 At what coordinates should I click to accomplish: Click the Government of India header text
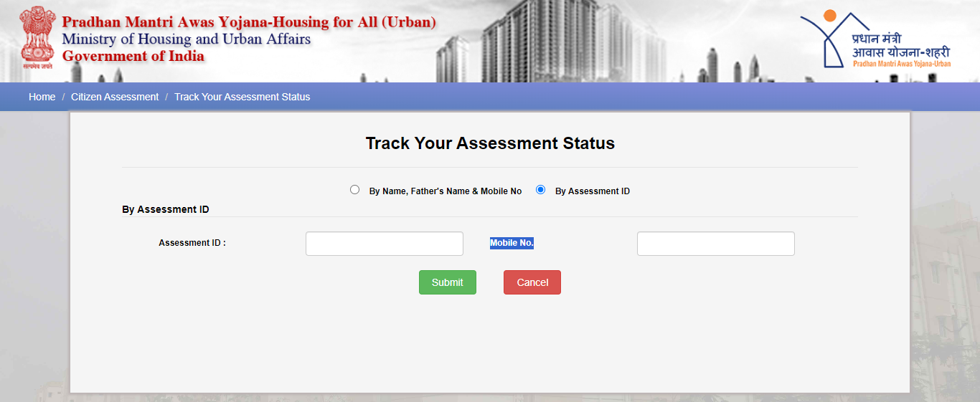[133, 56]
